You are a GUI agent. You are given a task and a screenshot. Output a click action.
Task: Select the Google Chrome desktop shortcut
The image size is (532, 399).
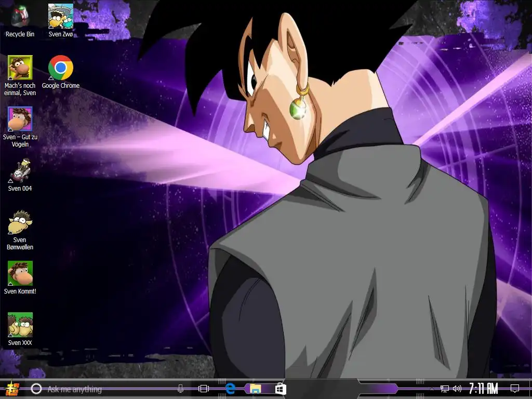61,72
